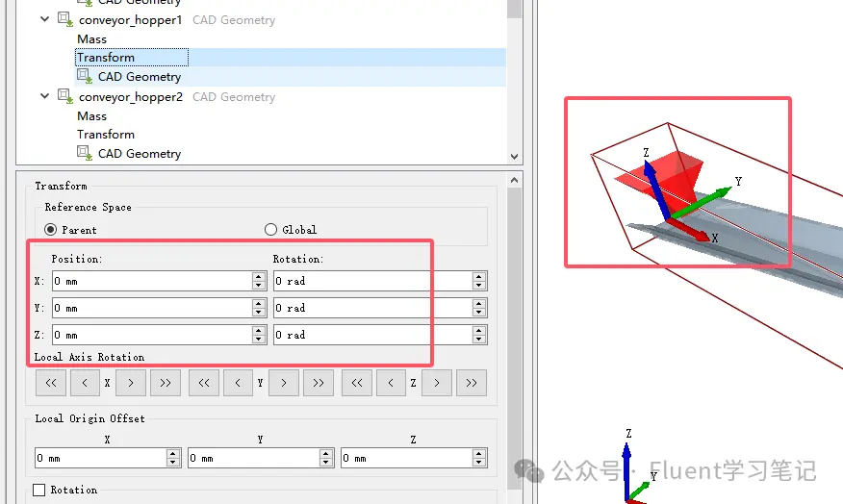Select the Parent reference space radio
The image size is (843, 504).
(51, 230)
